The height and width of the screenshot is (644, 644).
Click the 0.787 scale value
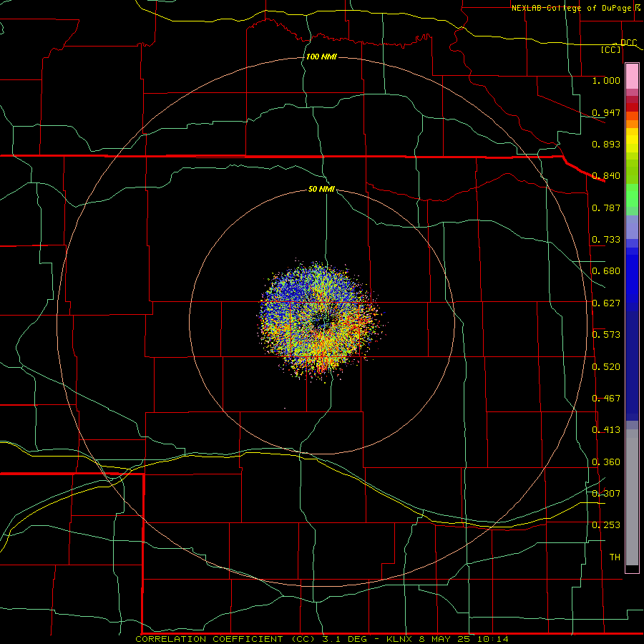coord(606,208)
